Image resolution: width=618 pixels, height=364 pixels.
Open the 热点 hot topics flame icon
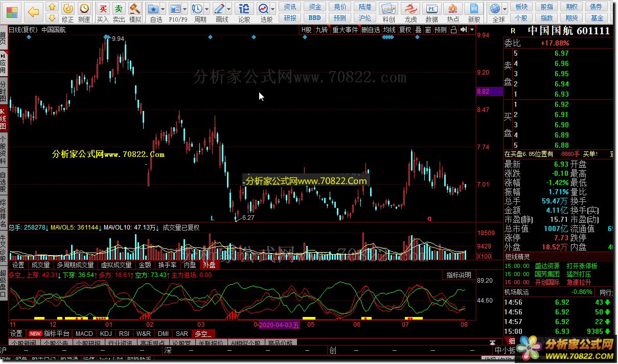[453, 9]
